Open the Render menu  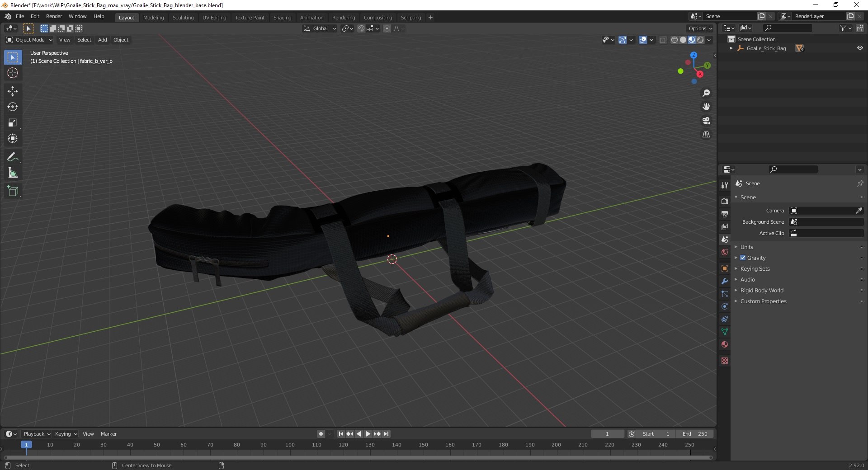click(54, 16)
